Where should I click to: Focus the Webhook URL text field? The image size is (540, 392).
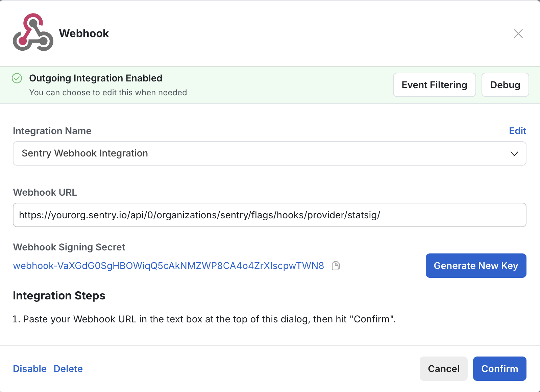coord(269,215)
